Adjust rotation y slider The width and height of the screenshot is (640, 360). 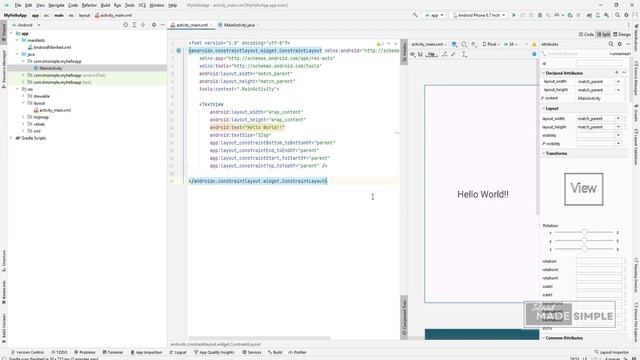(x=584, y=241)
